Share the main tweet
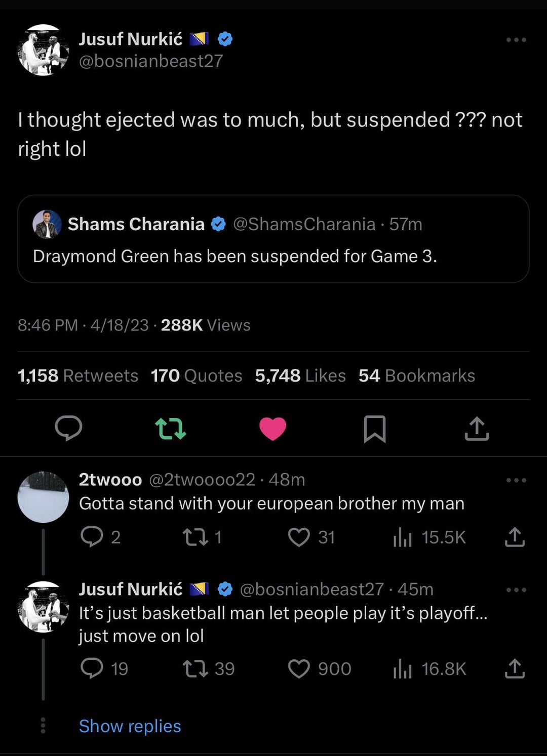 click(477, 429)
